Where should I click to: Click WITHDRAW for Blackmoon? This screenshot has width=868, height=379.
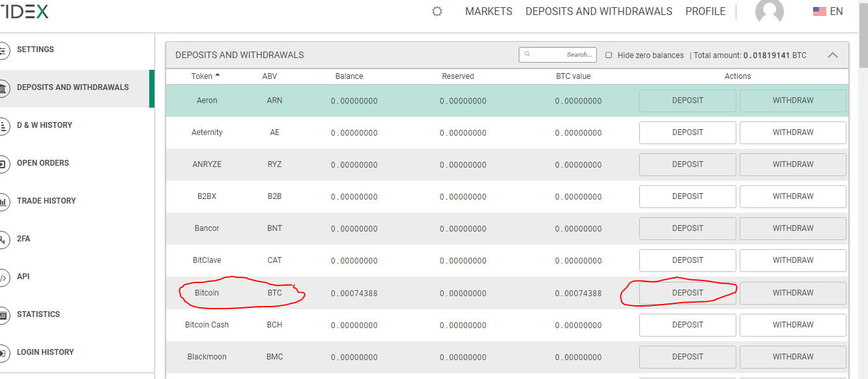click(793, 357)
